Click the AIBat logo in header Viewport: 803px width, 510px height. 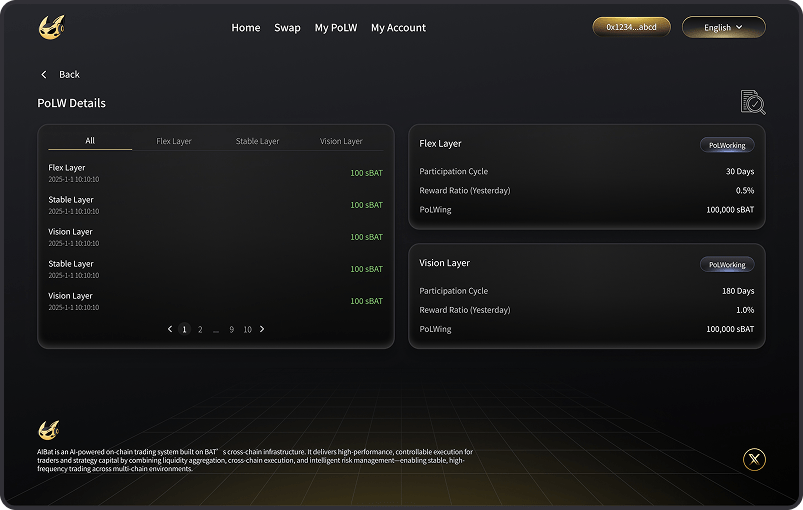coord(50,28)
